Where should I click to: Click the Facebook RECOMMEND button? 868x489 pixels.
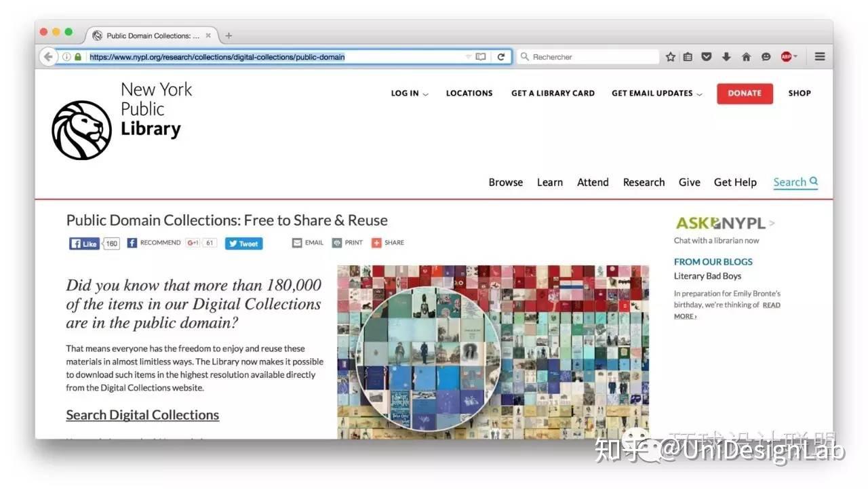click(x=154, y=243)
